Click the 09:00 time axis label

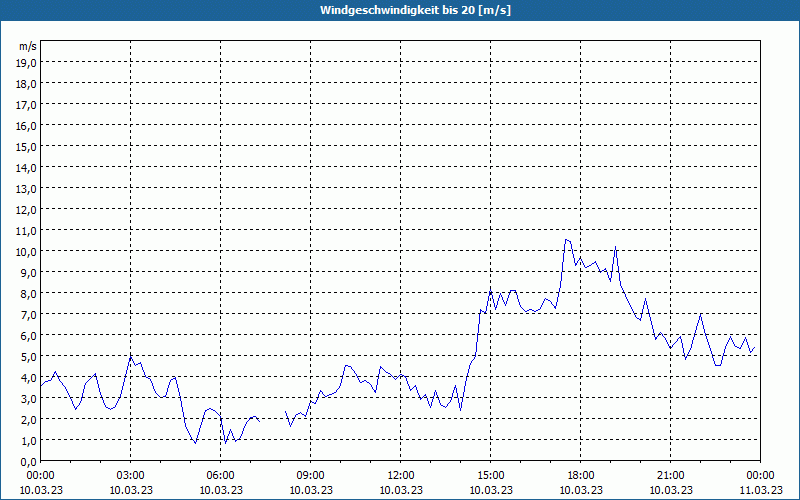[310, 475]
